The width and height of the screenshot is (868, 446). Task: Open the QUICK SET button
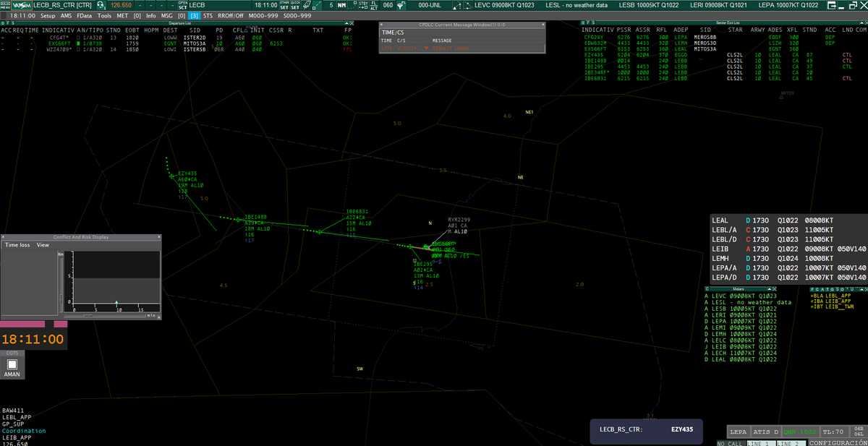tap(295, 5)
